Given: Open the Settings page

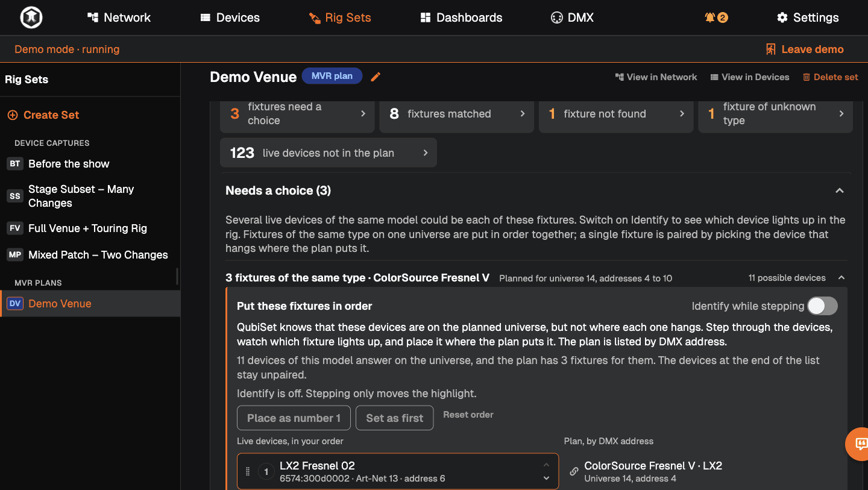Looking at the screenshot, I should point(808,17).
